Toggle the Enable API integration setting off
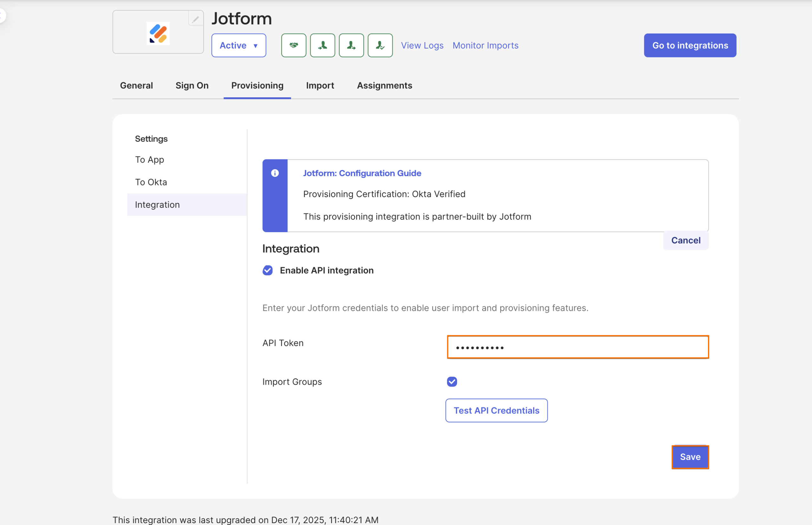 pyautogui.click(x=267, y=270)
